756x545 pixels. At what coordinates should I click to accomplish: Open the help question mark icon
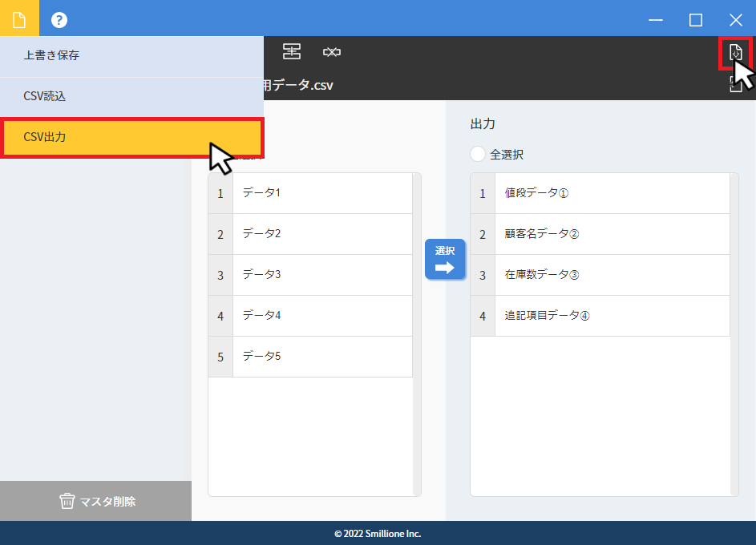click(x=59, y=20)
